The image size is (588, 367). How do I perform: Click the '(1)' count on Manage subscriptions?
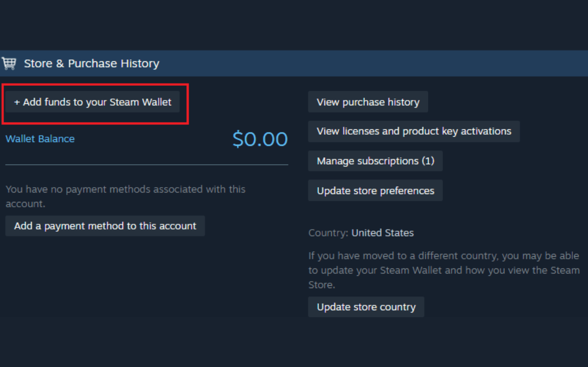[428, 161]
